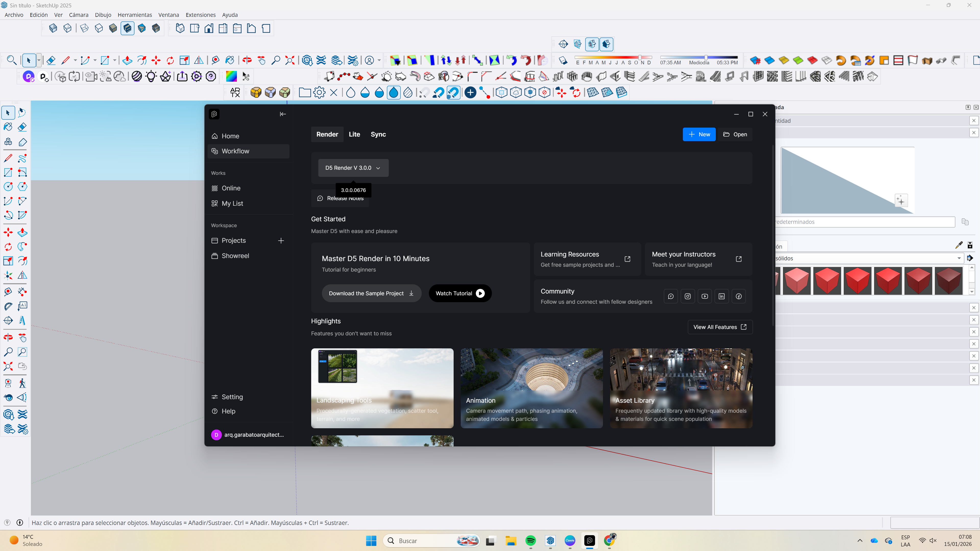The height and width of the screenshot is (551, 980).
Task: Open the materials collection dropdown
Action: (x=959, y=258)
